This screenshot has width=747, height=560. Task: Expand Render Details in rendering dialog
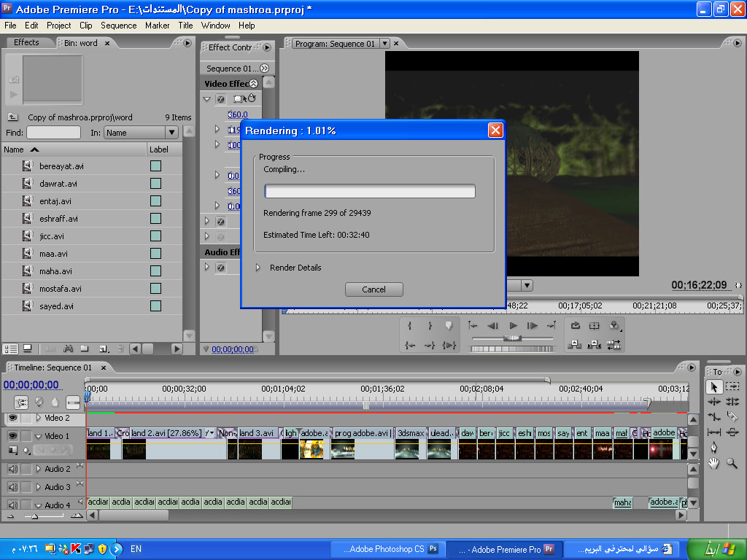tap(258, 268)
